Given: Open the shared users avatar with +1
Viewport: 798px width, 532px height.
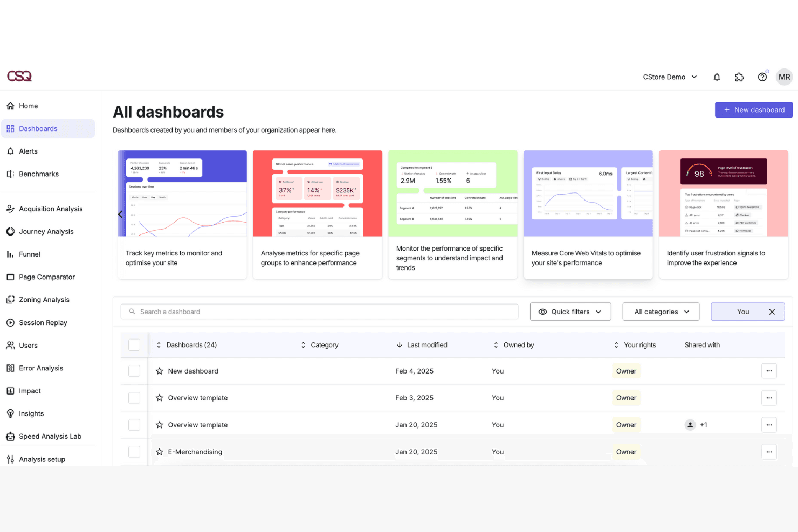Looking at the screenshot, I should tap(690, 425).
